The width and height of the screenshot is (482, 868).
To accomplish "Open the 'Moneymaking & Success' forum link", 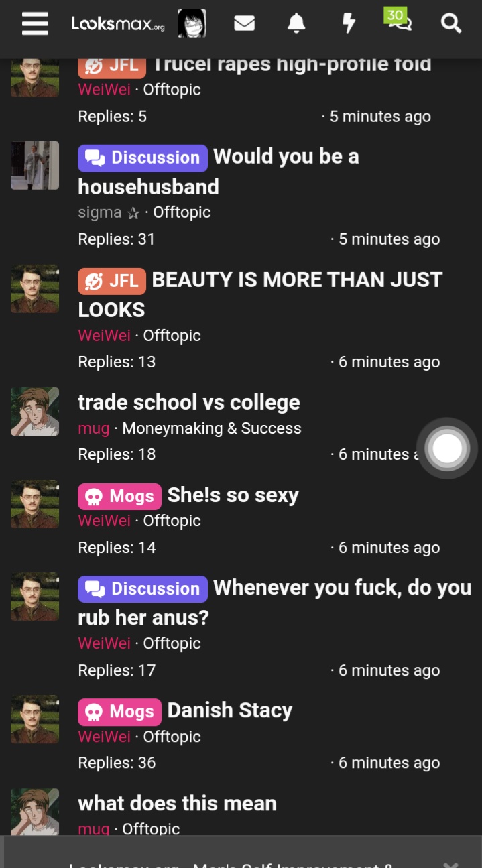I will click(212, 428).
